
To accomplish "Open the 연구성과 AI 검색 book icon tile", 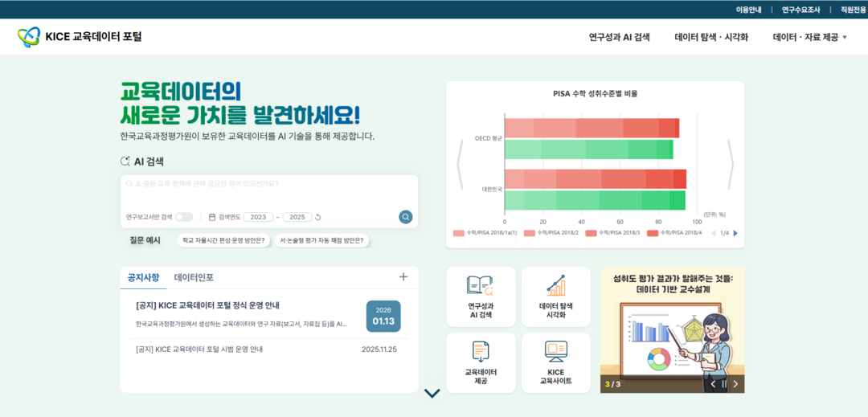I will point(481,296).
